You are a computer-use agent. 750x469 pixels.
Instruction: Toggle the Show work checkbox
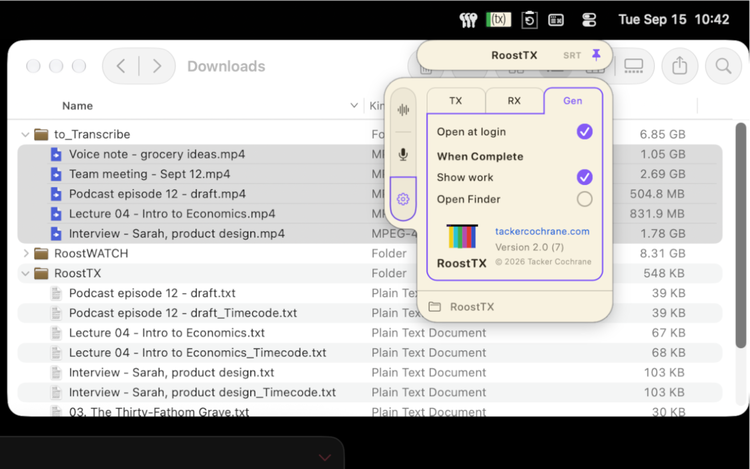point(584,177)
